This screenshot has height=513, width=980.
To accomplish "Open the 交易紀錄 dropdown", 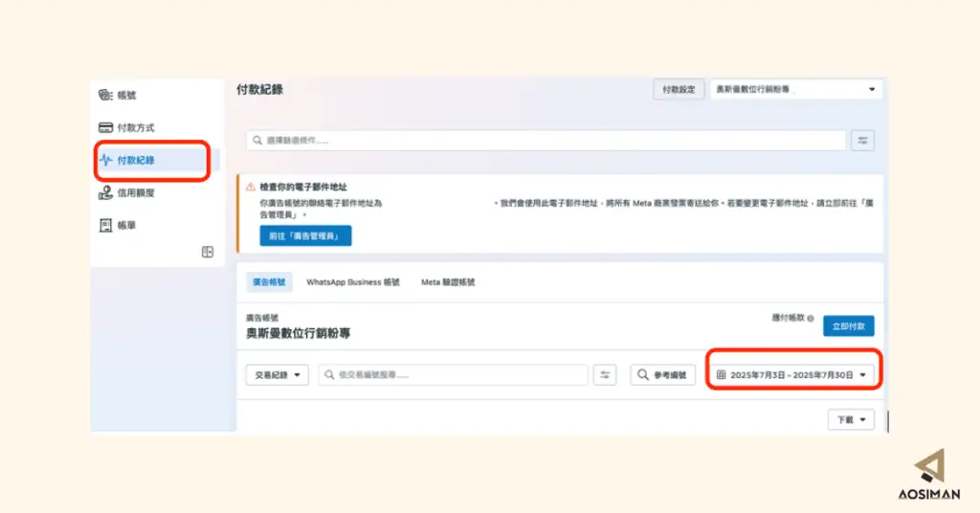I will tap(277, 375).
